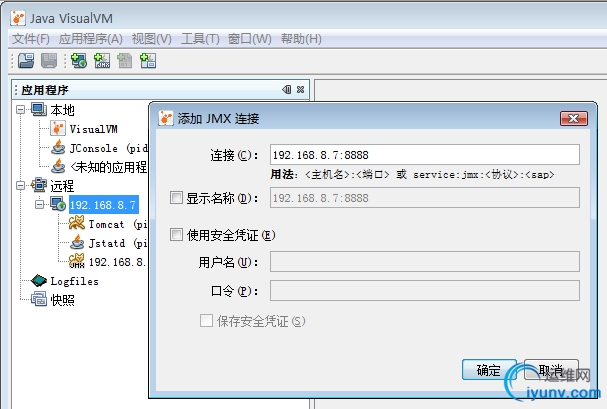Collapse the 远程 tree node

[21, 185]
